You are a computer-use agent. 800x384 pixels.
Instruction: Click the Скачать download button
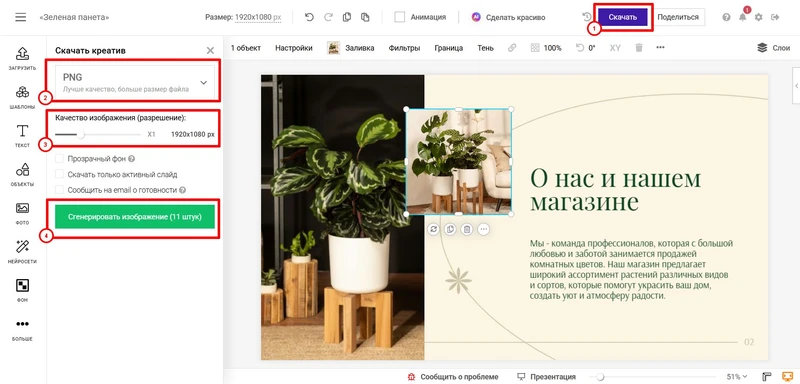(x=623, y=17)
